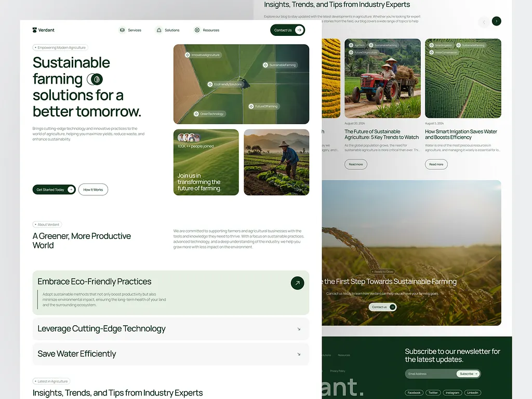Screen dimensions: 532x399
Task: Click the EcoFriendlySolutions tag marker
Action: coord(210,84)
